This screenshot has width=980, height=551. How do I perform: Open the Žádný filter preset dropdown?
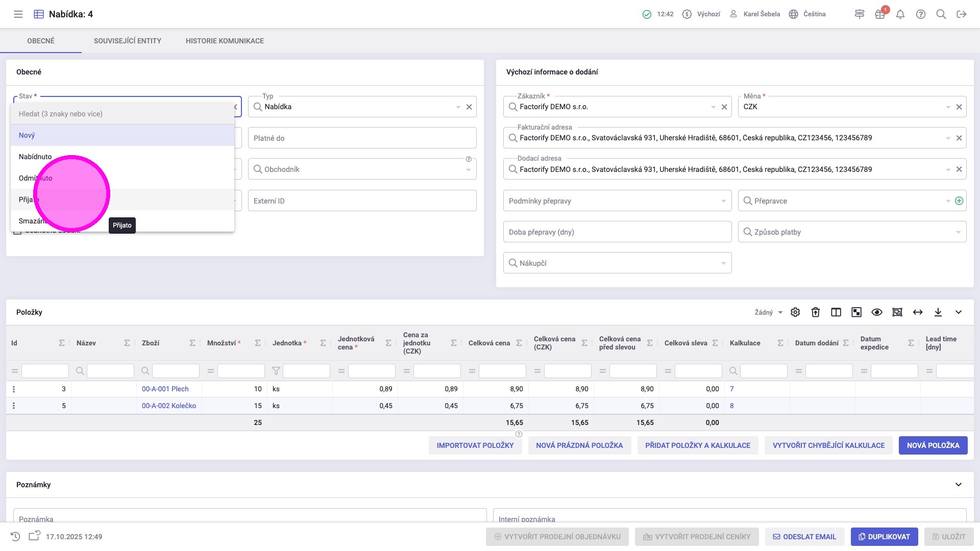coord(768,312)
